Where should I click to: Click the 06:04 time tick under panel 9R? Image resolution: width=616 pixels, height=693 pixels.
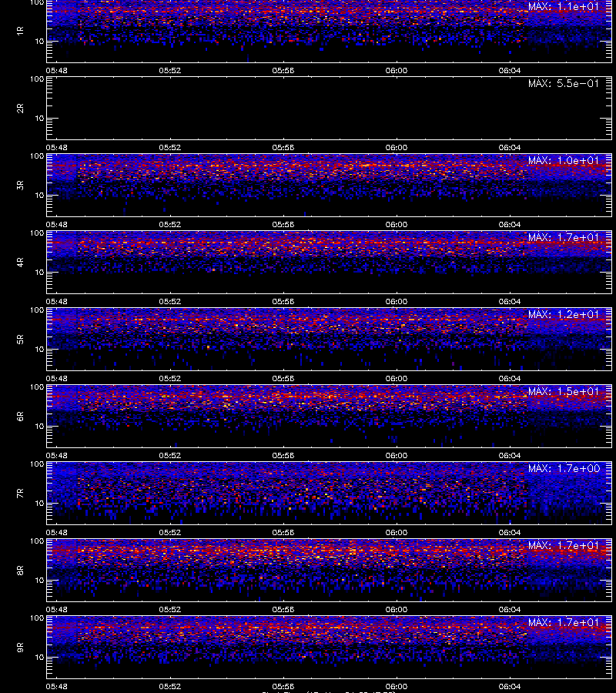pos(510,686)
